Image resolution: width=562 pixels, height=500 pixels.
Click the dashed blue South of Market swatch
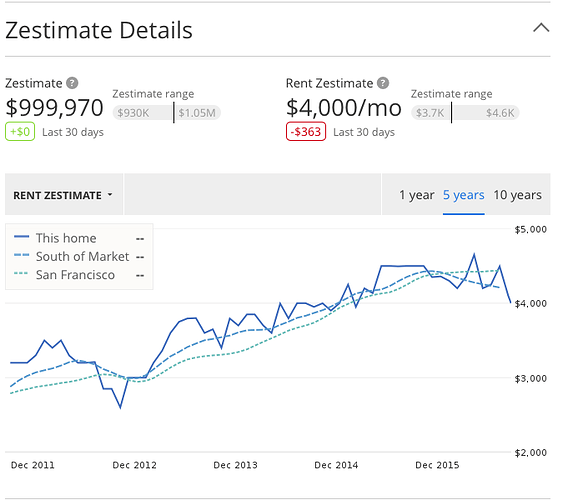[x=21, y=255]
